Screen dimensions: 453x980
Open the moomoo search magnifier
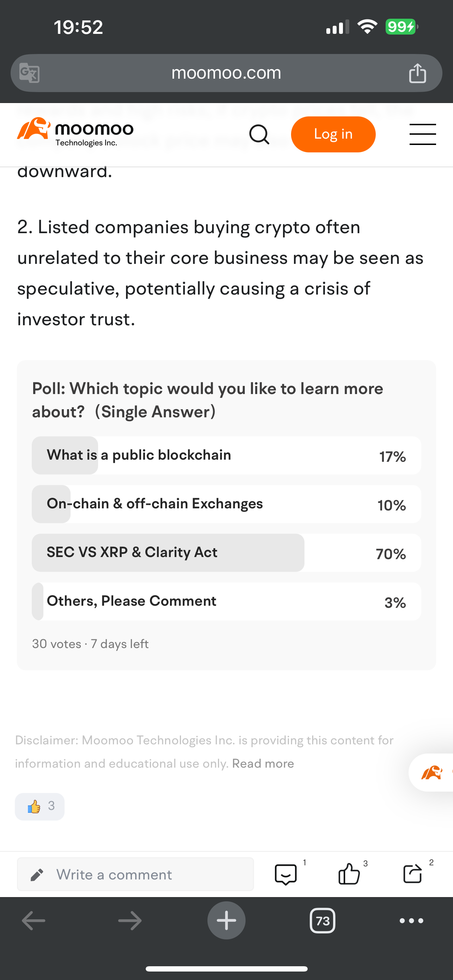click(259, 134)
